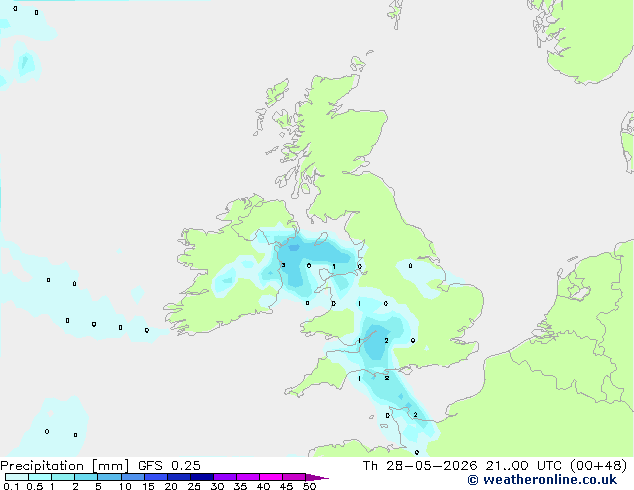Click the "Precipitation" title text
Screen dimensions: 634x490
pyautogui.click(x=42, y=466)
